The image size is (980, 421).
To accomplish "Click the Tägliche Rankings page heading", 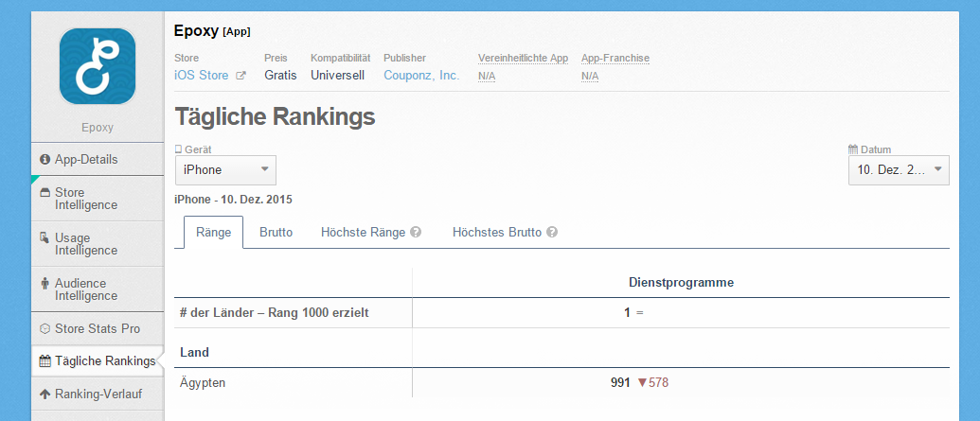I will tap(275, 116).
